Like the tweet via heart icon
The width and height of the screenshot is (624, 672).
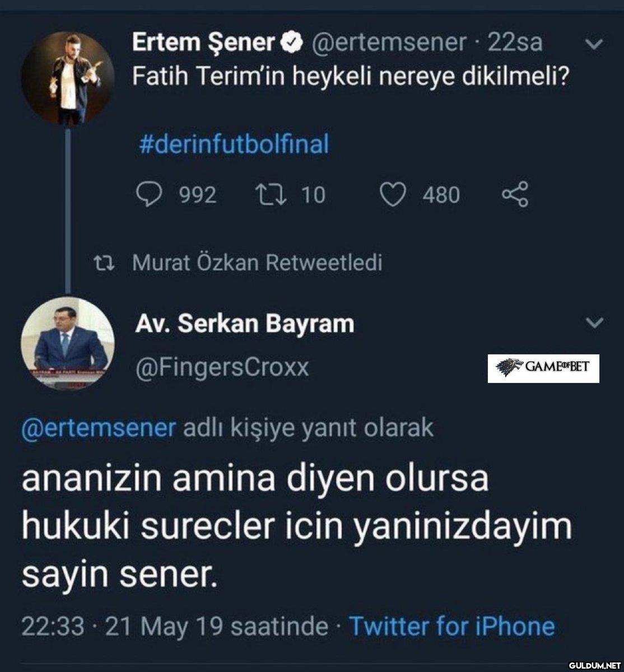click(393, 194)
